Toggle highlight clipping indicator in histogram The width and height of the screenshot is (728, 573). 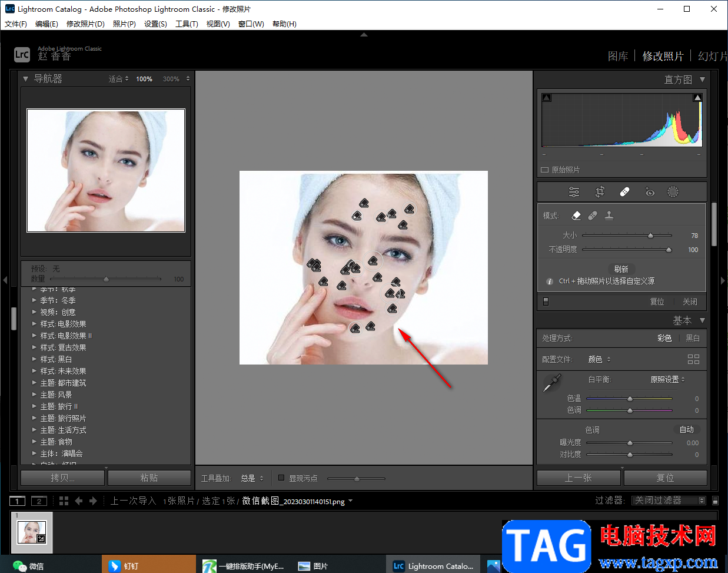697,98
